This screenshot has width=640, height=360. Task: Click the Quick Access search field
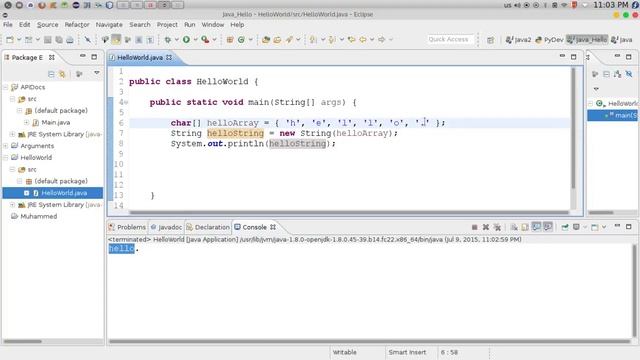pos(450,40)
